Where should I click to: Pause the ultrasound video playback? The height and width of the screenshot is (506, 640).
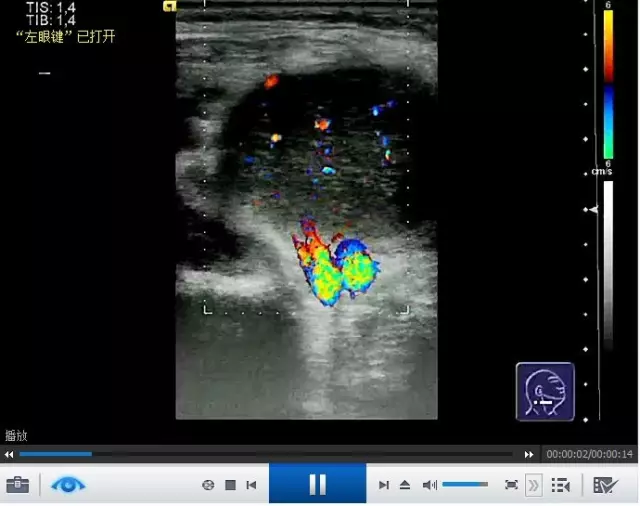pos(317,484)
